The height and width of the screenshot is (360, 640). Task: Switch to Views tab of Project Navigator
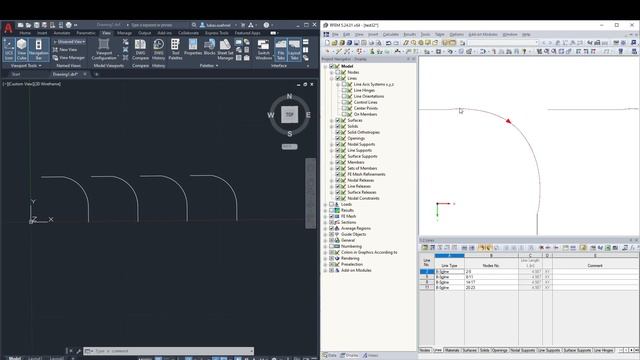point(371,356)
